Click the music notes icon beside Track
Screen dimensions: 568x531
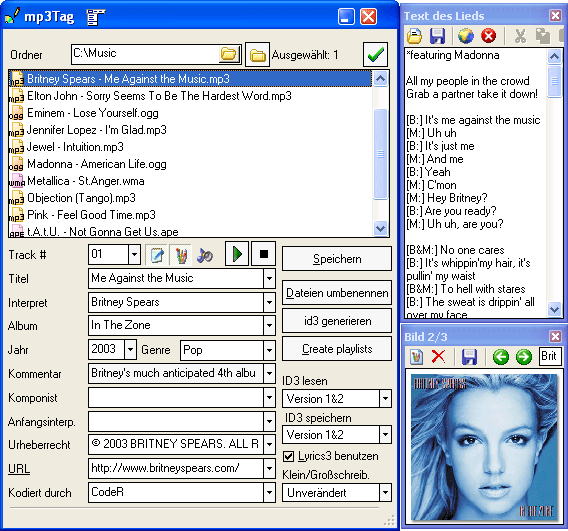click(x=205, y=255)
